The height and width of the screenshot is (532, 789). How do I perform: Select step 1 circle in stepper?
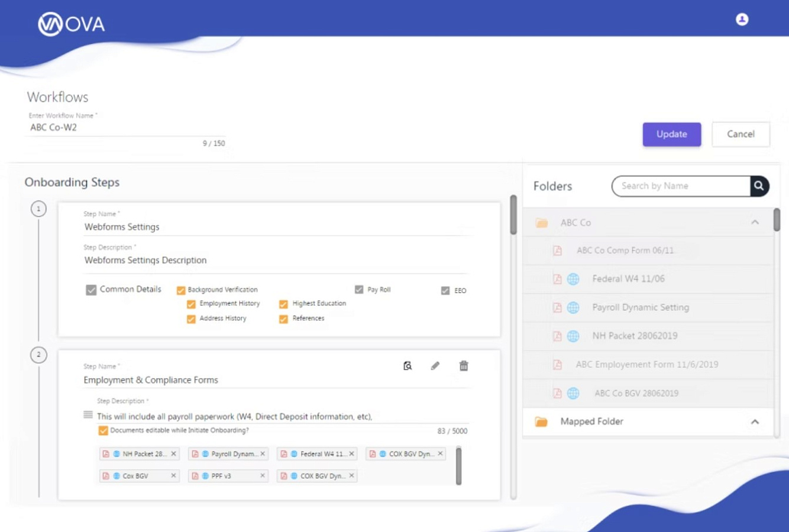click(38, 209)
